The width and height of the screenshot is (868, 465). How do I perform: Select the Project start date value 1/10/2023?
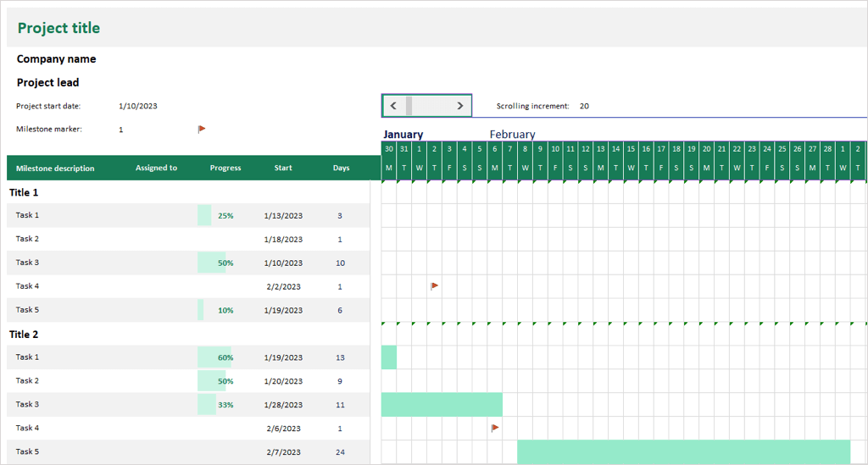[138, 107]
